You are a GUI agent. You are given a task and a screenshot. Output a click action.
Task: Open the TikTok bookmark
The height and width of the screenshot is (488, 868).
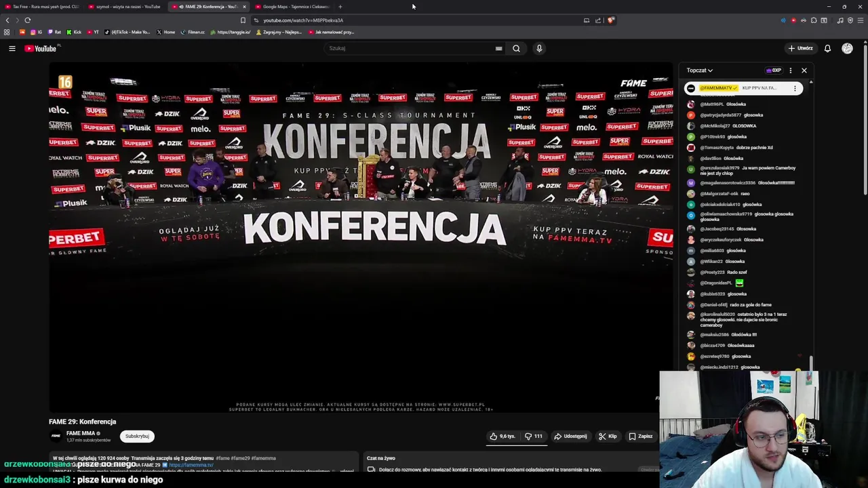click(x=127, y=32)
